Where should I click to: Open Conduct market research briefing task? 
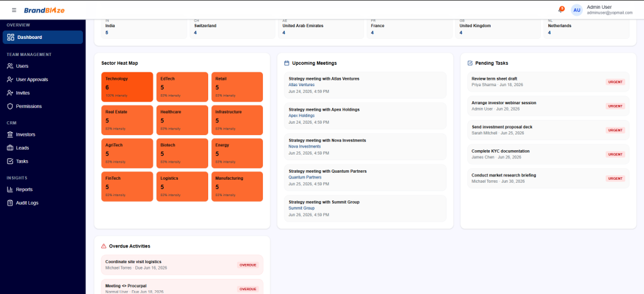[548, 178]
